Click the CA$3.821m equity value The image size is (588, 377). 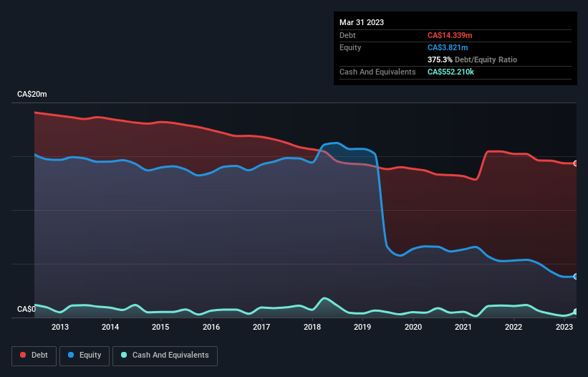coord(448,47)
